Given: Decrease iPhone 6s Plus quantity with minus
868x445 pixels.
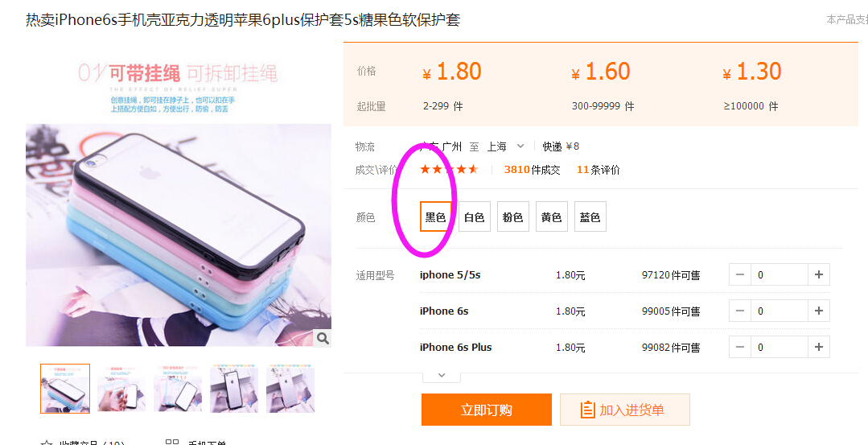Looking at the screenshot, I should [740, 348].
